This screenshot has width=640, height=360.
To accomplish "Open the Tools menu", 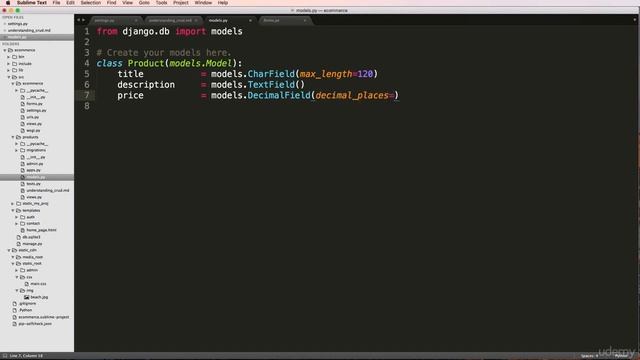I will click(161, 3).
